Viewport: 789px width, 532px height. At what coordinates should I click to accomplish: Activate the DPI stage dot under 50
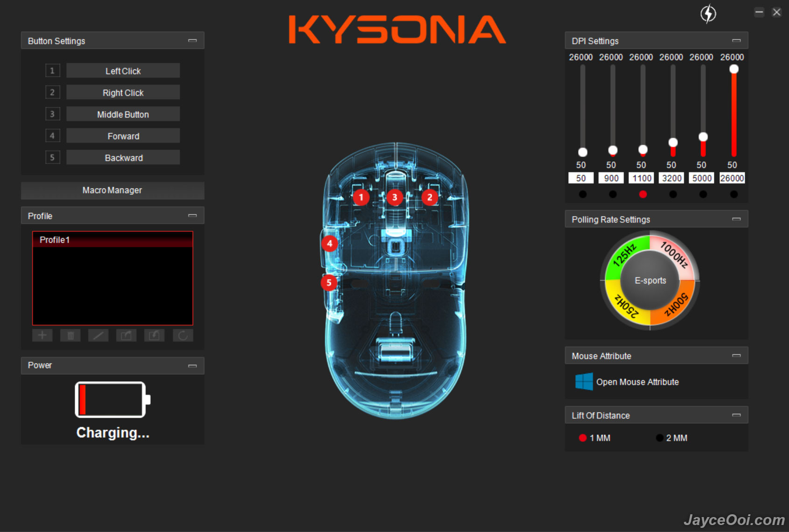pos(583,194)
